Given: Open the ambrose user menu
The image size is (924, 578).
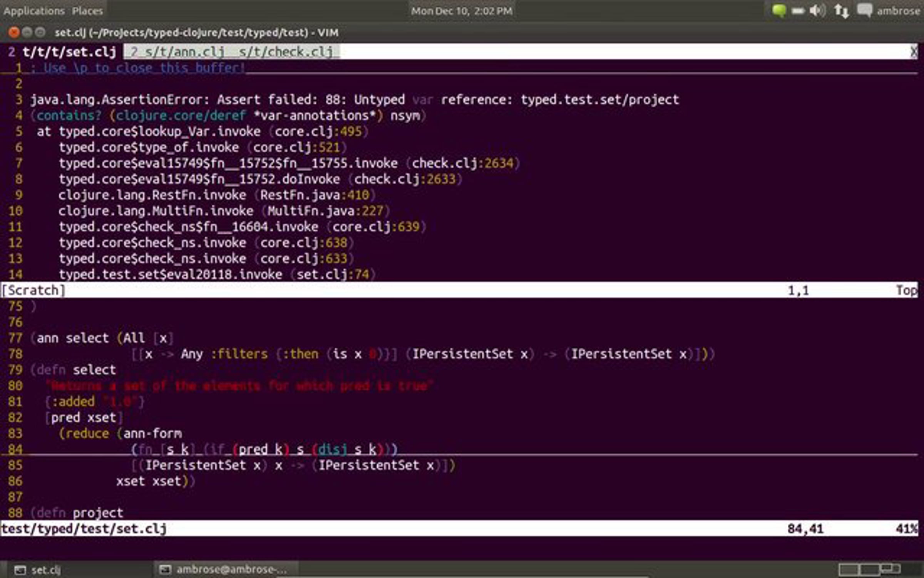Looking at the screenshot, I should (x=898, y=11).
